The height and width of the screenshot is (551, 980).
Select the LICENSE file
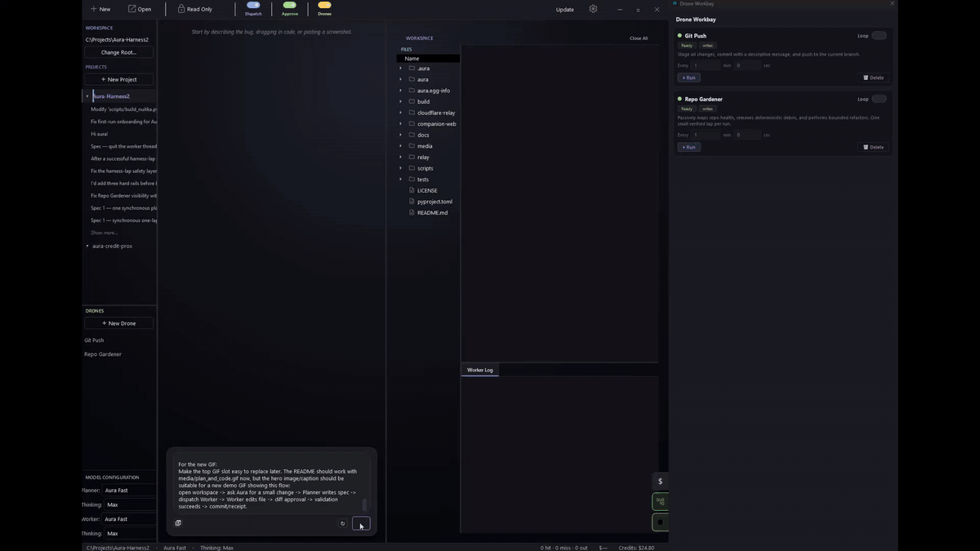(x=427, y=190)
